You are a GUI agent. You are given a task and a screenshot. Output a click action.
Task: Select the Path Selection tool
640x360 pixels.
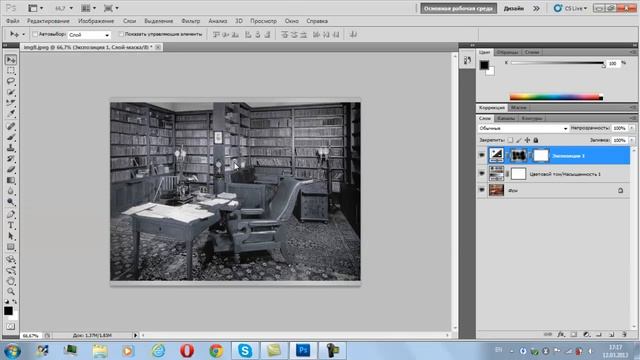[x=11, y=236]
